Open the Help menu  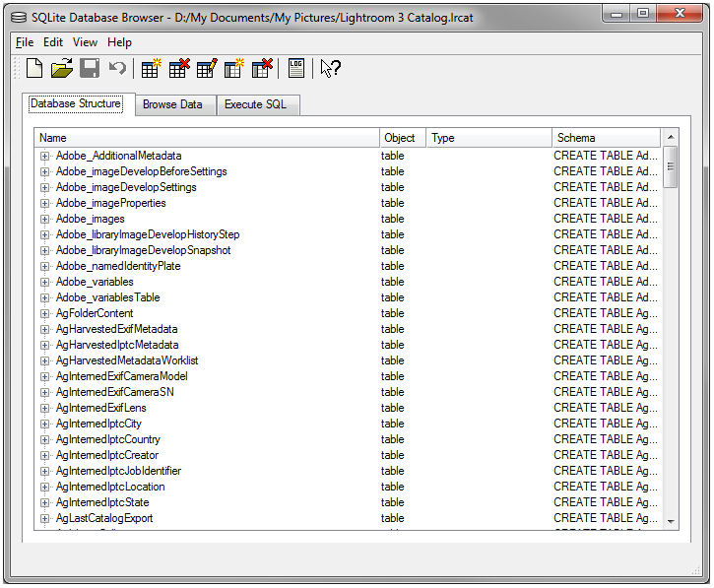[x=119, y=42]
